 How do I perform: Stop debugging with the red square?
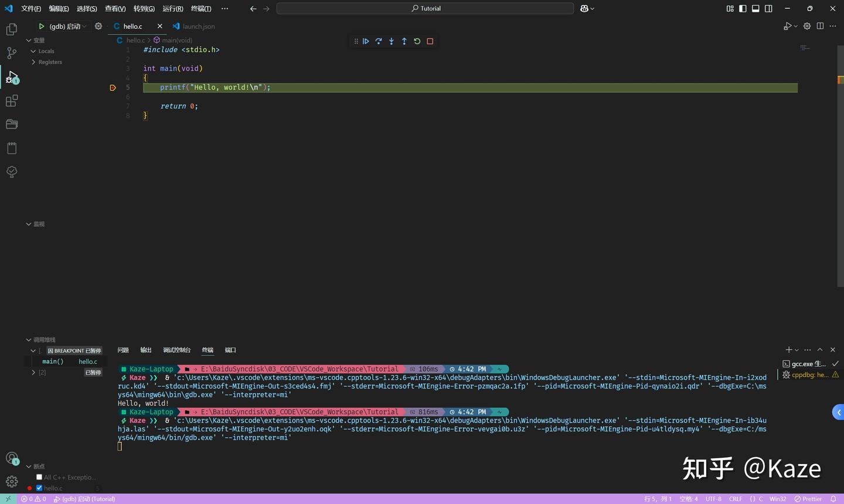[430, 42]
